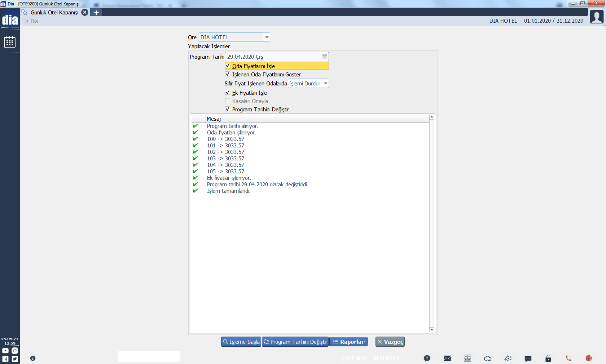Click the Program Tarihi date field
This screenshot has height=364, width=606.
277,57
